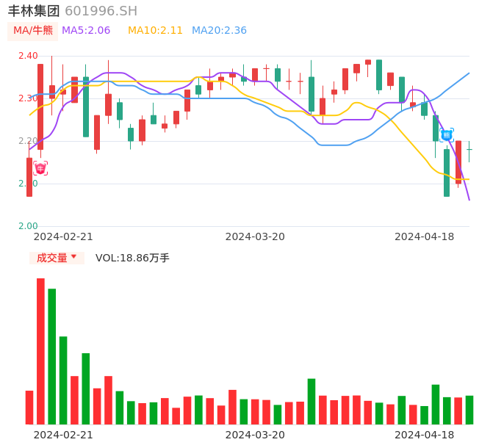Image resolution: width=504 pixels, height=445 pixels.
Task: Click the red bull marker icon on chart
Action: [x=40, y=168]
